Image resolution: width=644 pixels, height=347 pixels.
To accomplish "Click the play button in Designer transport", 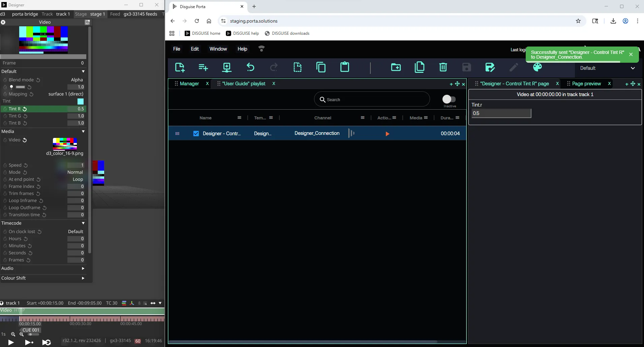I will (x=11, y=342).
